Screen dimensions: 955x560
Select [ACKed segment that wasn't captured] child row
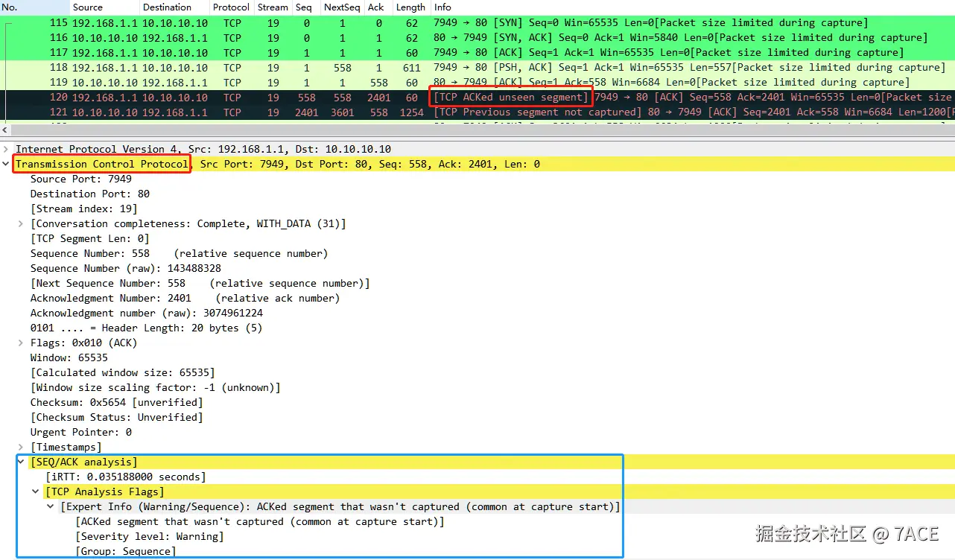click(x=259, y=521)
